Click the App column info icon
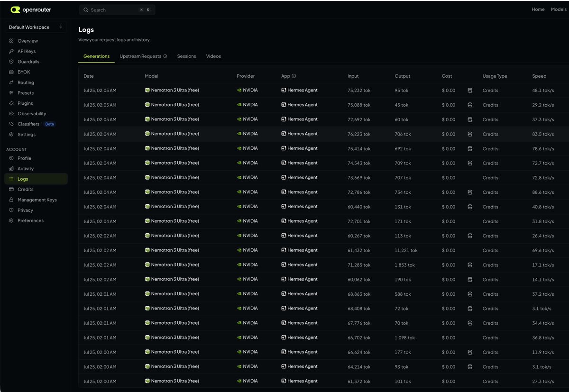Image resolution: width=569 pixels, height=392 pixels. coord(294,76)
